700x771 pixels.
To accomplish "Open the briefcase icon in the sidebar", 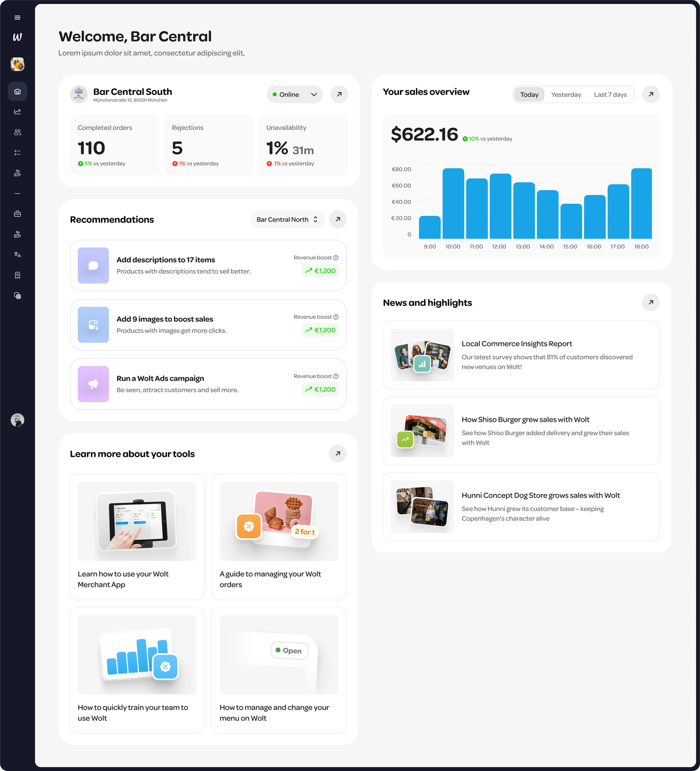I will (x=17, y=214).
